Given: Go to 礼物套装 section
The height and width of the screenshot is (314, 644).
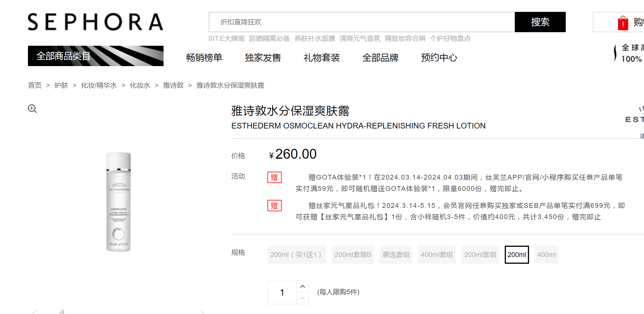Looking at the screenshot, I should (x=321, y=58).
